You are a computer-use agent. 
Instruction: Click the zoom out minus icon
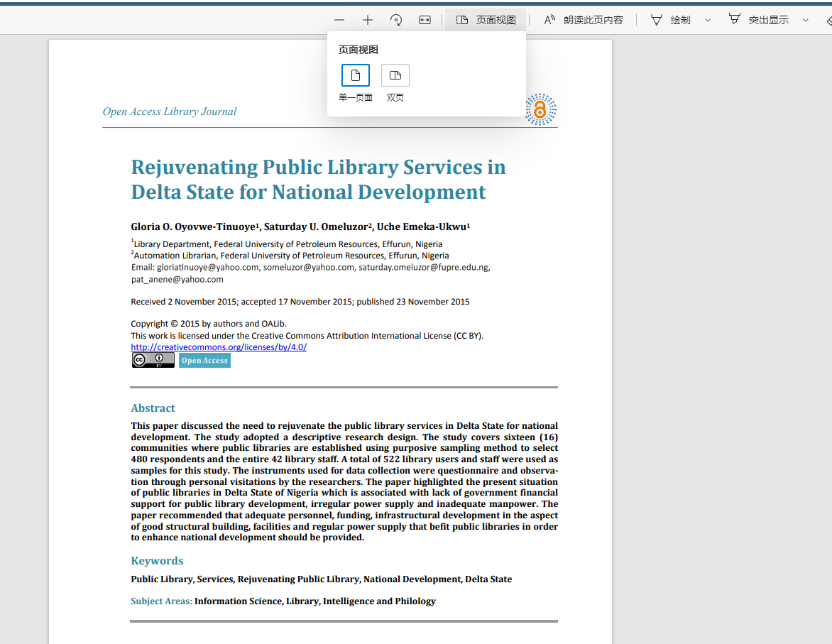click(x=339, y=20)
